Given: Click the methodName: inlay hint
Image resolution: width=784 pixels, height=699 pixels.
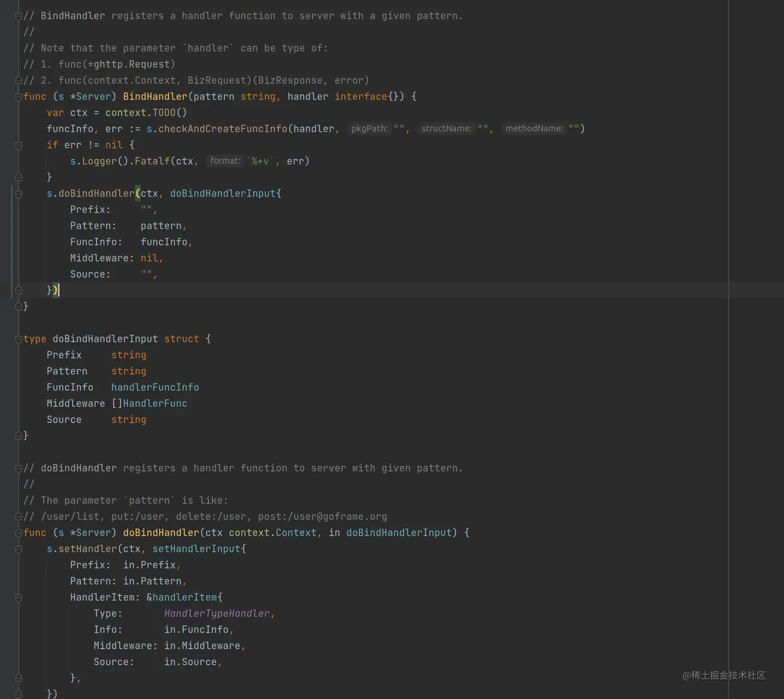Looking at the screenshot, I should (x=534, y=129).
